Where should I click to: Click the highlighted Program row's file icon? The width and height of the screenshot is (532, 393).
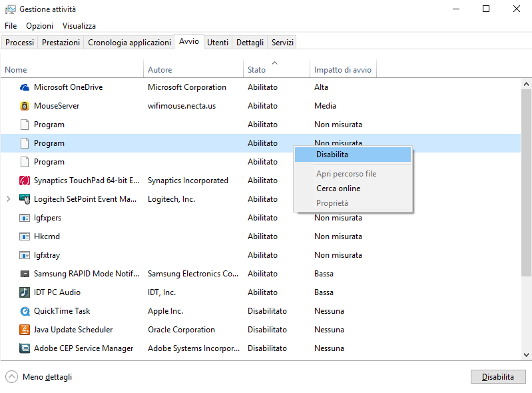(x=25, y=143)
